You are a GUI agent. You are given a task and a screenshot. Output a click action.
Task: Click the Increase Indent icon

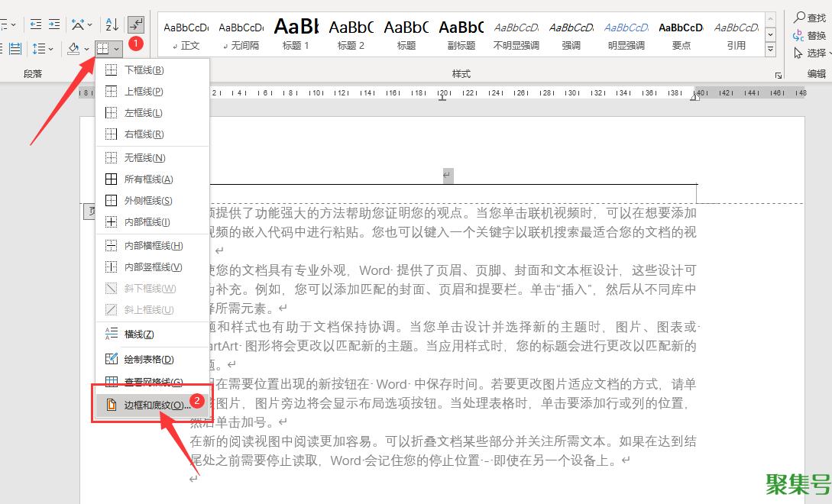[x=54, y=25]
